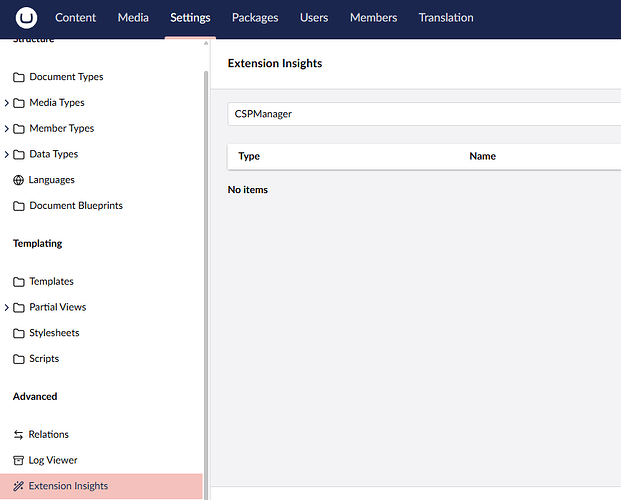621x500 pixels.
Task: Select the Extension Insights item
Action: tap(101, 486)
